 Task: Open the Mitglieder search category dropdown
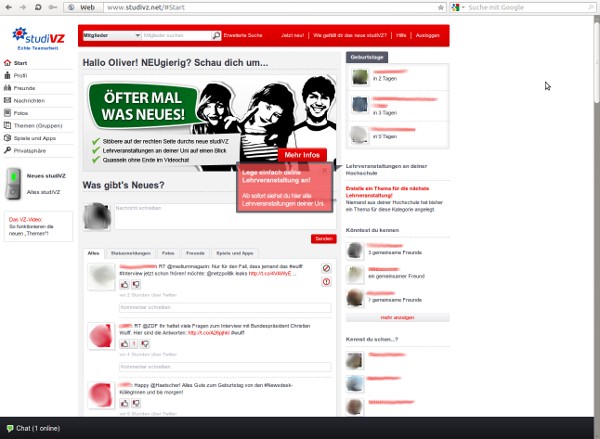tap(112, 36)
